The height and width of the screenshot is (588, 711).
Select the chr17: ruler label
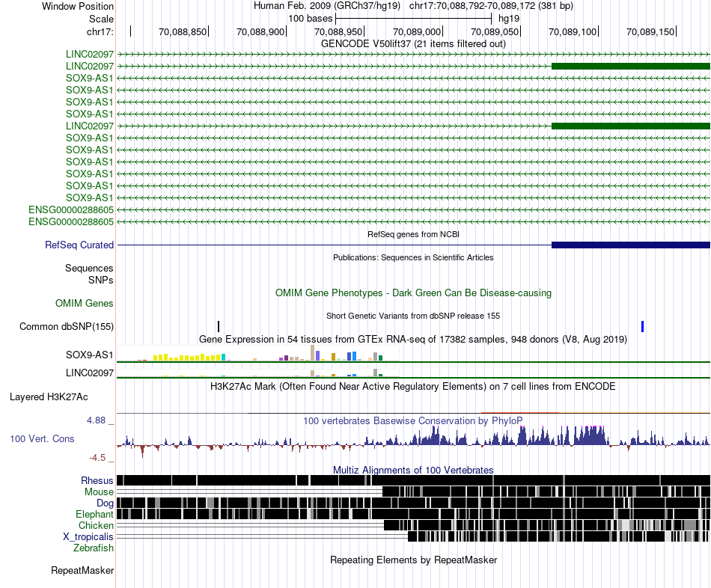click(100, 31)
